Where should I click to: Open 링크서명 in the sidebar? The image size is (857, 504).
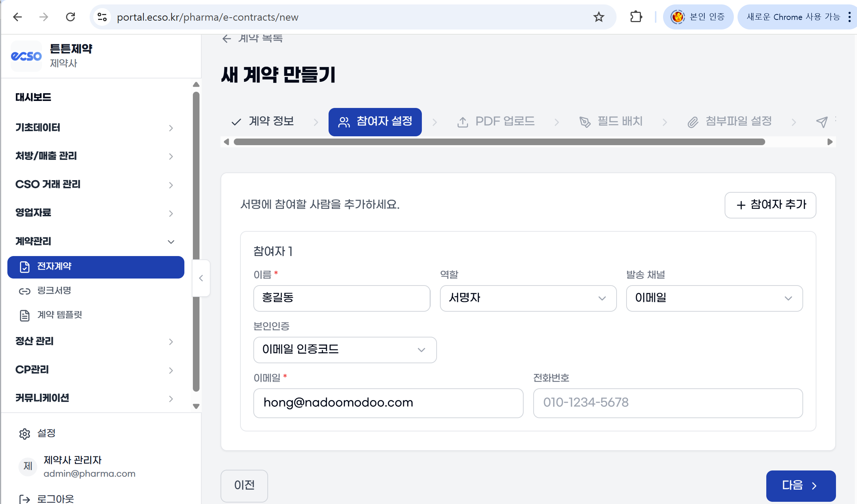54,291
